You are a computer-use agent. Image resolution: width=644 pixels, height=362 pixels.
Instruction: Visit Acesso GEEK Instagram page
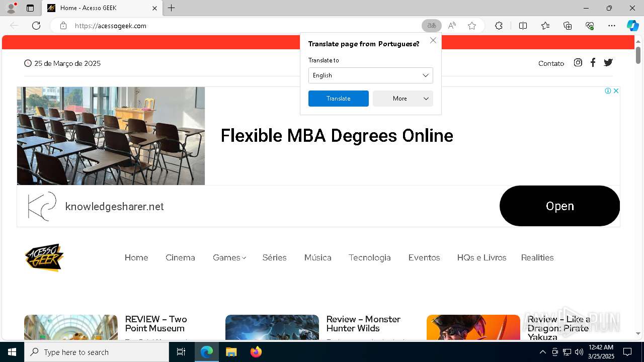coord(578,62)
